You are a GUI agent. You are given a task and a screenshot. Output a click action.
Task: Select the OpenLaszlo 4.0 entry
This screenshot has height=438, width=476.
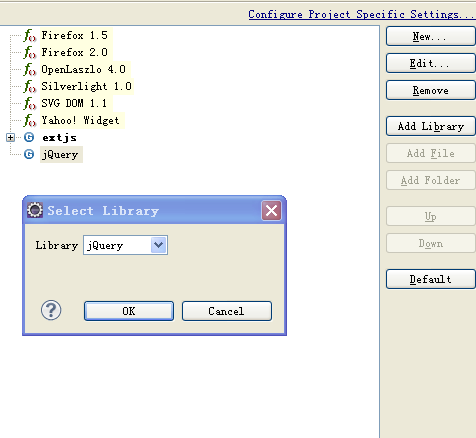[x=83, y=69]
